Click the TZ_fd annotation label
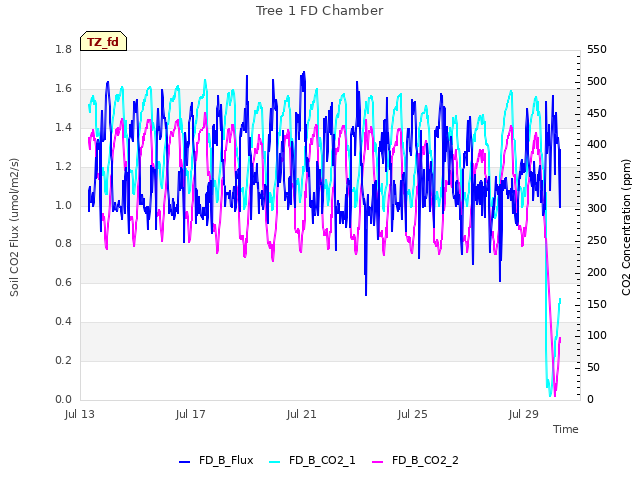 103,42
